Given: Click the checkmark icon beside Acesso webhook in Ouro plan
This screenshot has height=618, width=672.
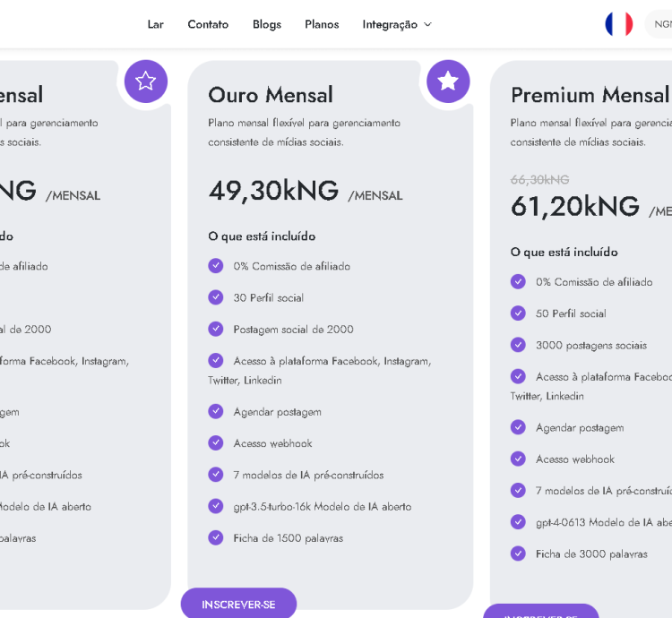Looking at the screenshot, I should tap(216, 442).
